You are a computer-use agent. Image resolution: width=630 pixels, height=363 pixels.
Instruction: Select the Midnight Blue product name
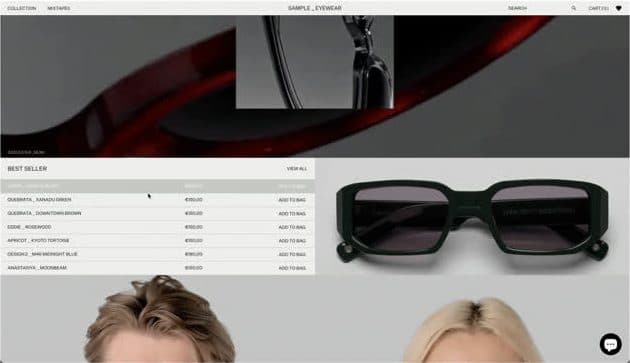pos(42,254)
